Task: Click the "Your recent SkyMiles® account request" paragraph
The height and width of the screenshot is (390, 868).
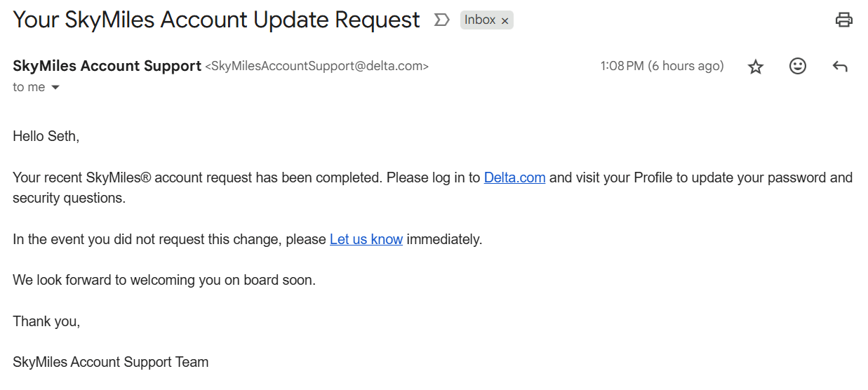Action: [x=196, y=177]
